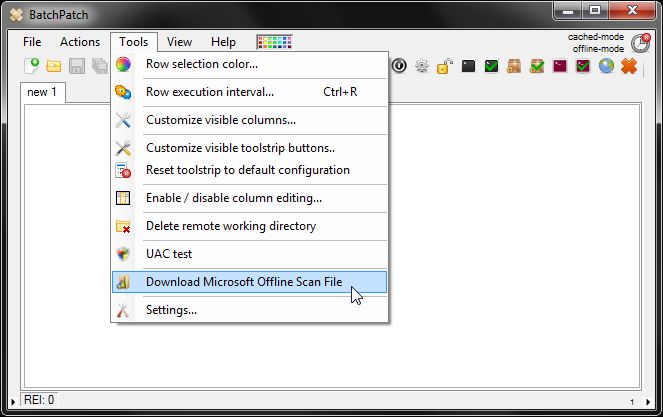Choose Download Microsoft Offline Scan File
The image size is (663, 417).
click(249, 282)
